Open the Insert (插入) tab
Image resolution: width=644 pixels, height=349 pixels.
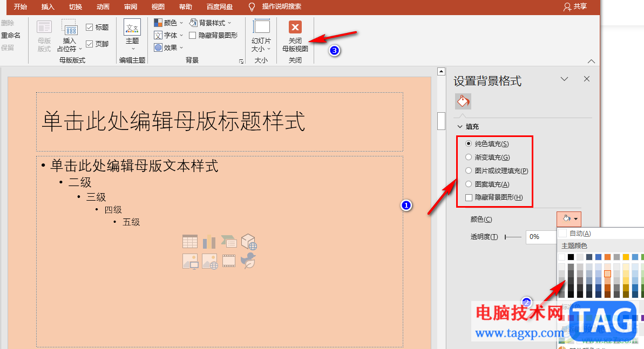point(48,6)
